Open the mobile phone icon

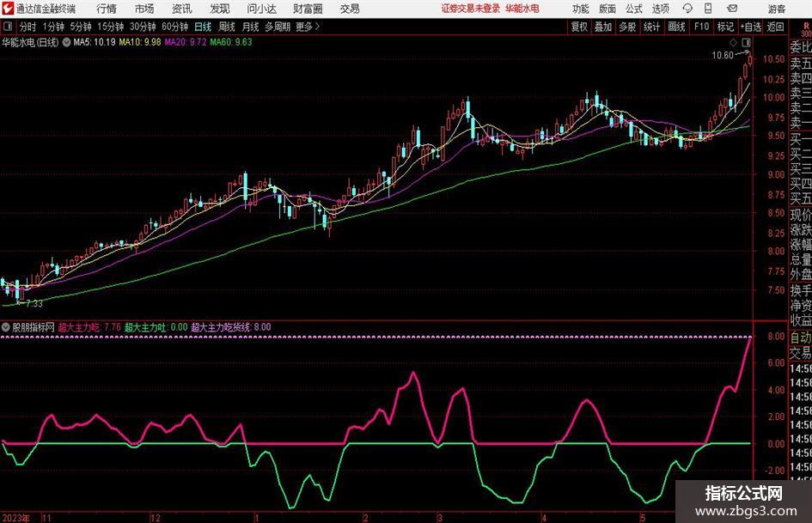pos(708,9)
